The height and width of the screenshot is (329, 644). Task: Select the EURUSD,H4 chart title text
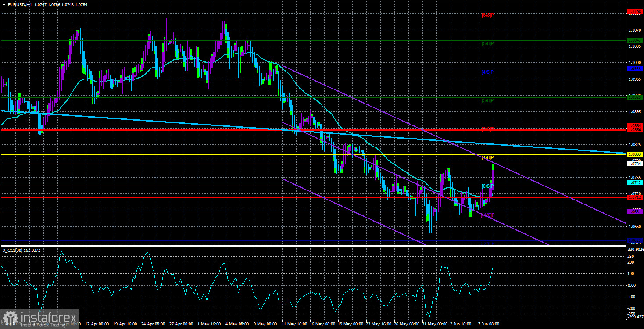coord(20,4)
